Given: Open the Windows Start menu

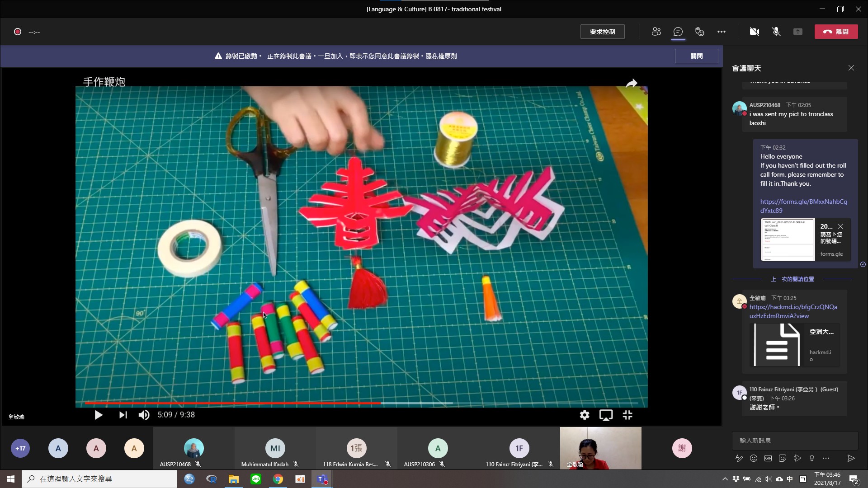Looking at the screenshot, I should point(11,479).
